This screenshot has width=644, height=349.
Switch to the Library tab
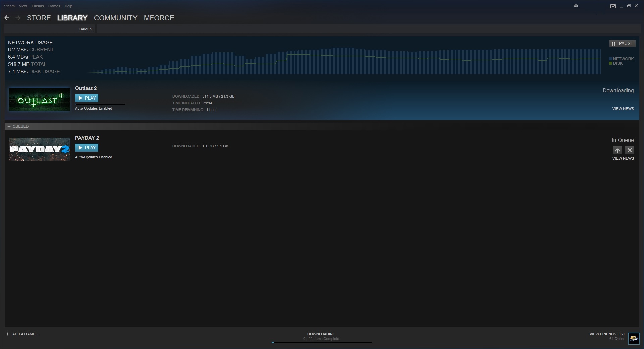pyautogui.click(x=72, y=18)
